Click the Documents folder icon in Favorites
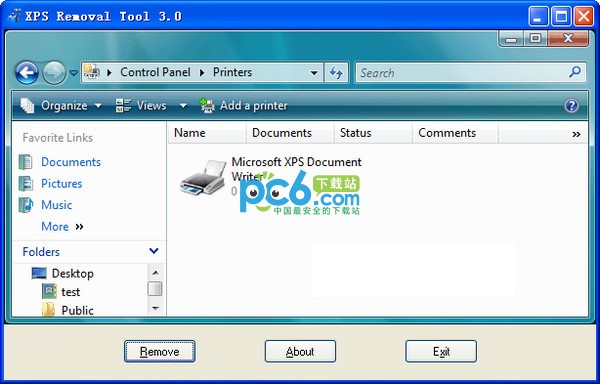 (x=26, y=162)
